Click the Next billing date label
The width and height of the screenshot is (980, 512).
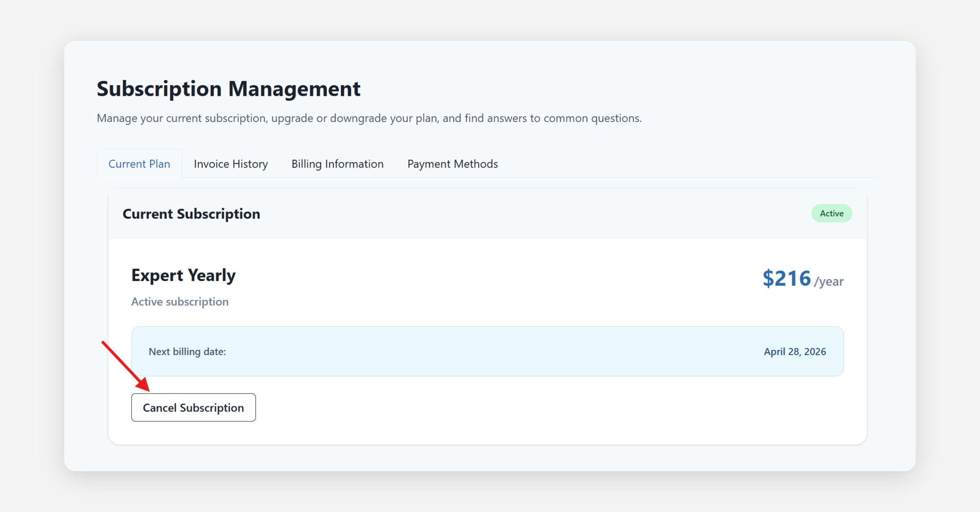coord(187,352)
